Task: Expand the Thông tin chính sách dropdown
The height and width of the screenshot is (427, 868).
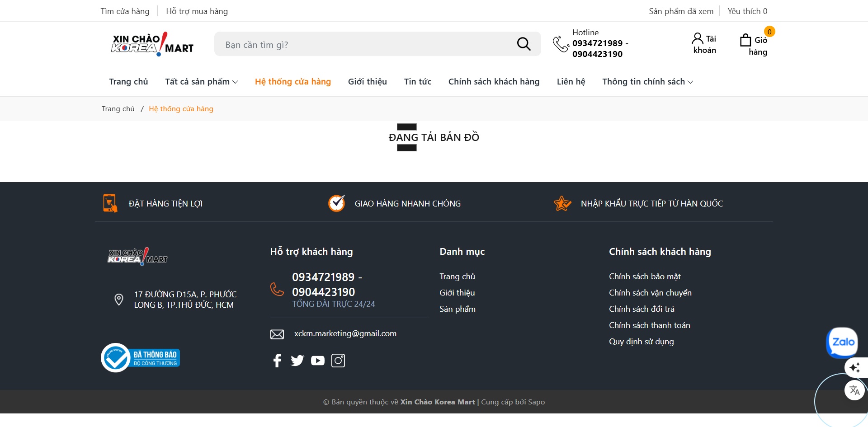Action: click(647, 82)
